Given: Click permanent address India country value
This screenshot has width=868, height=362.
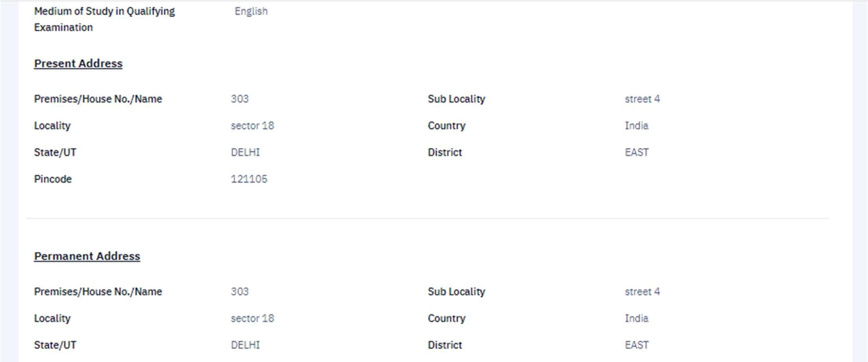Looking at the screenshot, I should 636,318.
